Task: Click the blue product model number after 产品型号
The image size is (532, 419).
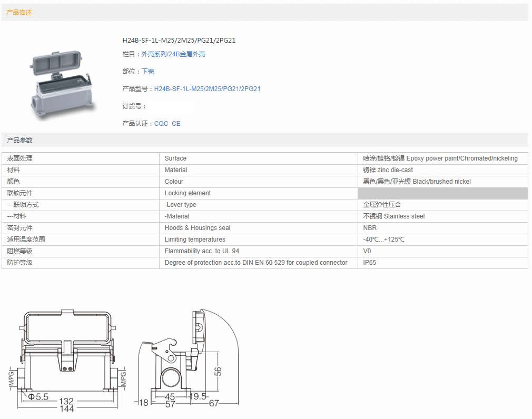Action: click(207, 89)
